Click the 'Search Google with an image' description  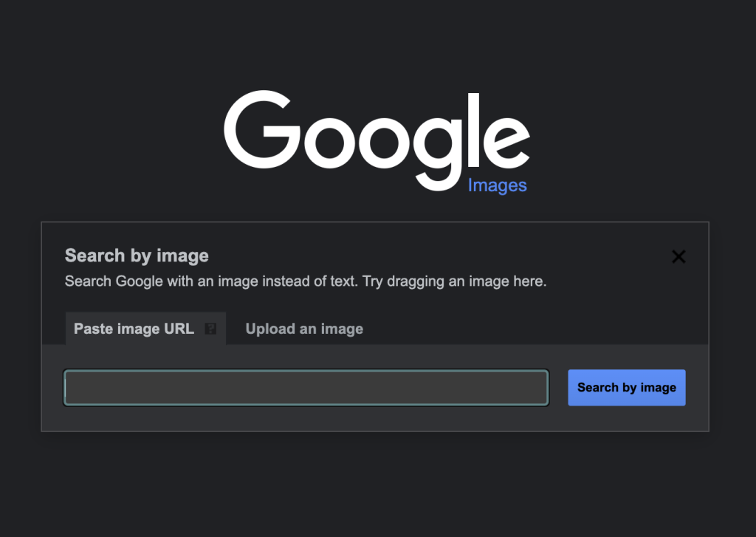coord(306,281)
